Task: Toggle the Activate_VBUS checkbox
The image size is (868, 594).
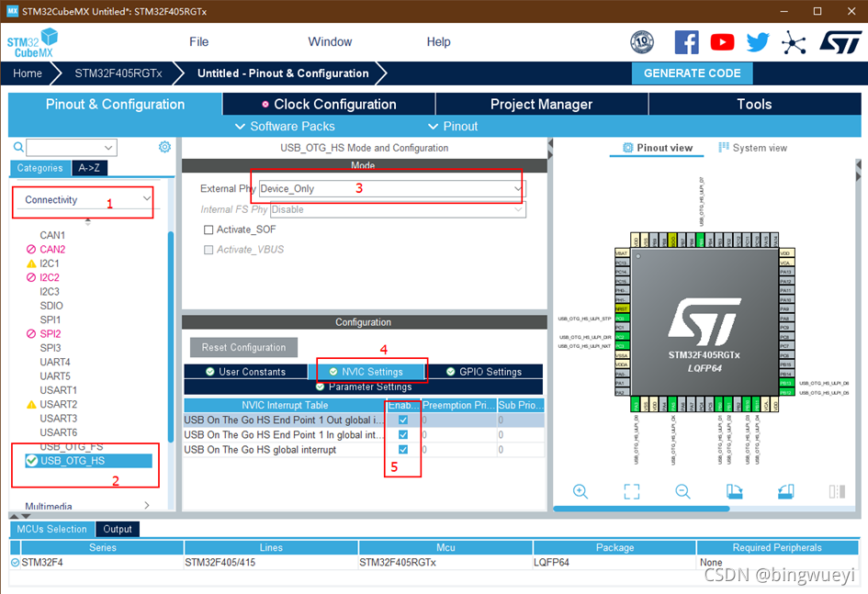Action: pyautogui.click(x=209, y=250)
